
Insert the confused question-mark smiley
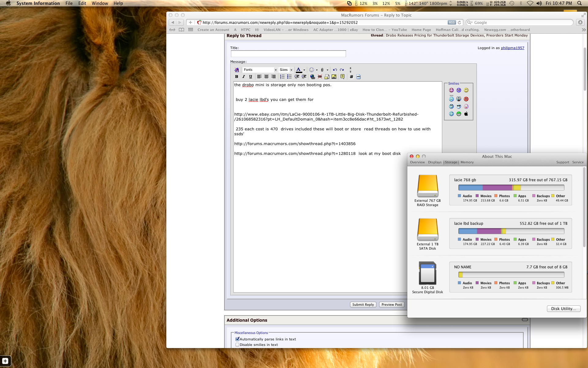pos(451,99)
